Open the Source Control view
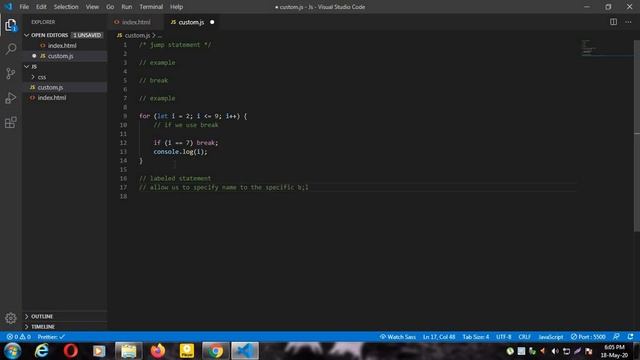 (11, 73)
